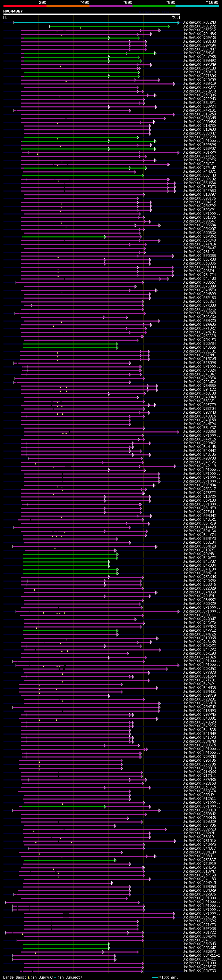Open hit UniRef100_B9DG66
This screenshot has width=222, height=980.
(199, 256)
